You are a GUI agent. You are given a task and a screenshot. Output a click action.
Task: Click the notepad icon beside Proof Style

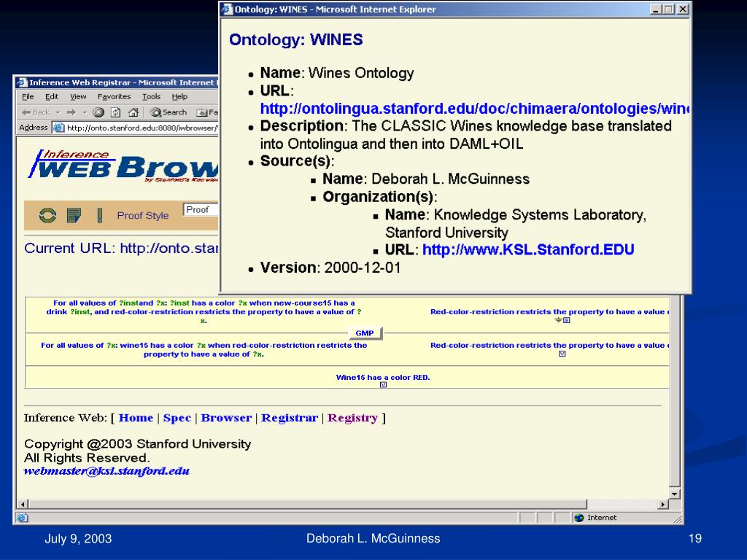click(74, 216)
